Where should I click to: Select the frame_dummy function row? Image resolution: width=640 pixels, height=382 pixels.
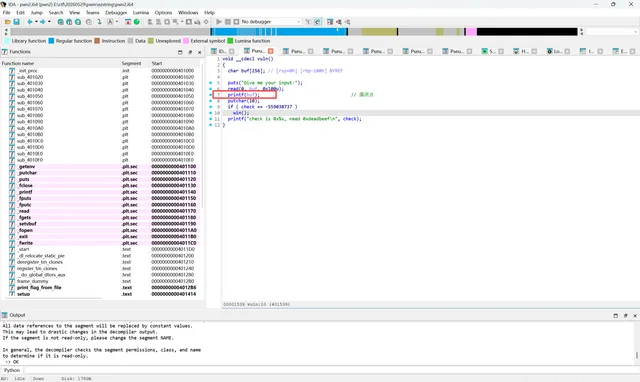coord(101,281)
